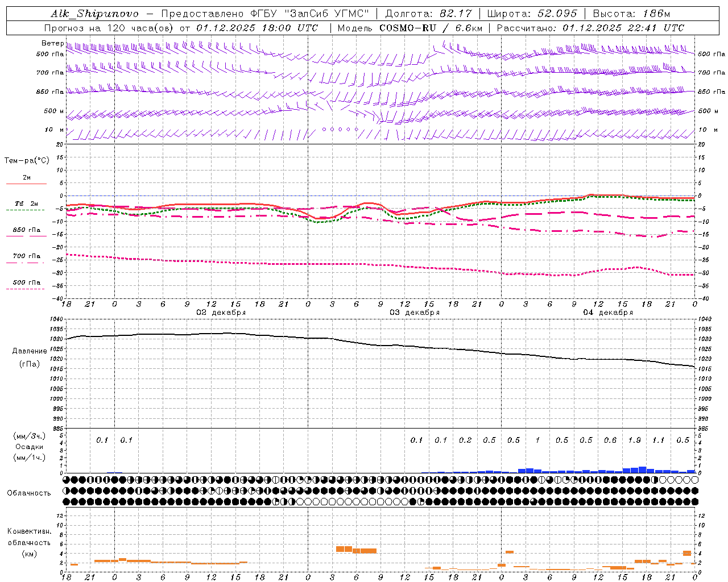This screenshot has height=582, width=728.
Task: Click the date label 02 декабря
Action: pos(221,313)
